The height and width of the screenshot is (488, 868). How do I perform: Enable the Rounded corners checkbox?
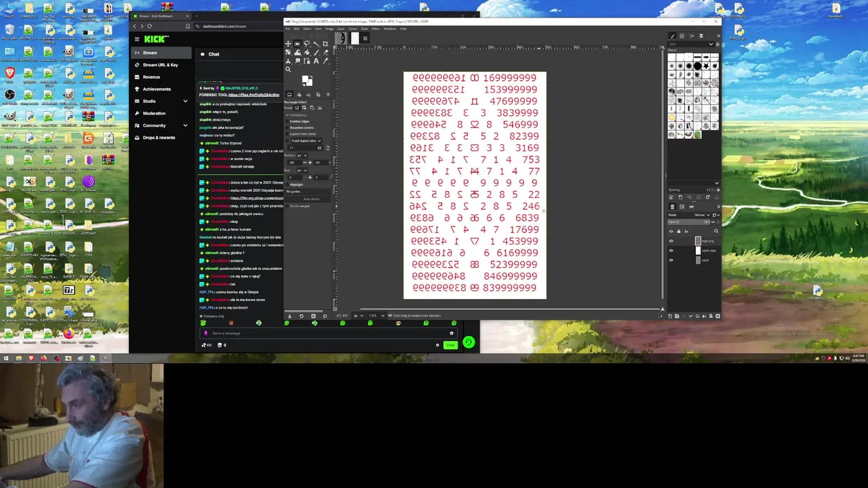point(287,127)
